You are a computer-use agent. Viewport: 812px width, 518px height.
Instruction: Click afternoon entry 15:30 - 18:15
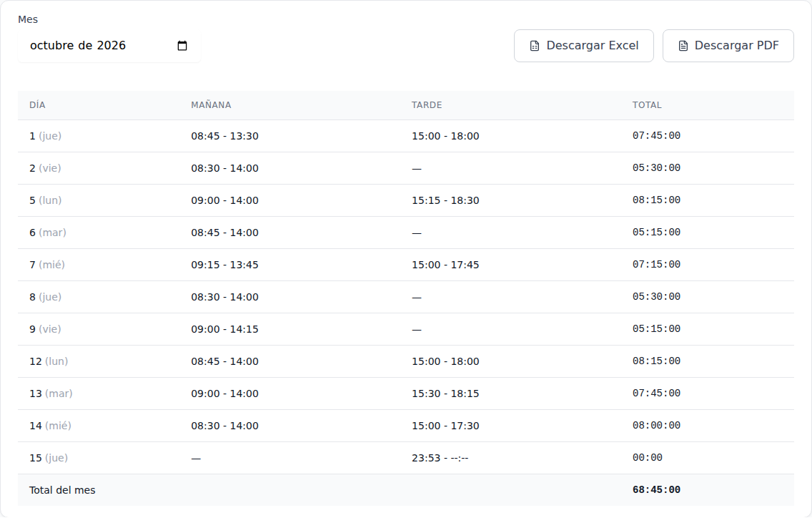coord(445,394)
